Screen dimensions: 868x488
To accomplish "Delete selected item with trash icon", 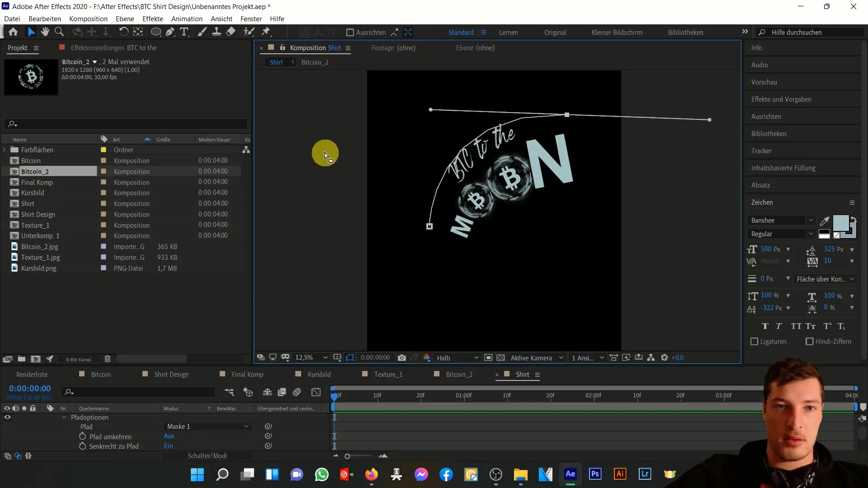I will (x=108, y=359).
